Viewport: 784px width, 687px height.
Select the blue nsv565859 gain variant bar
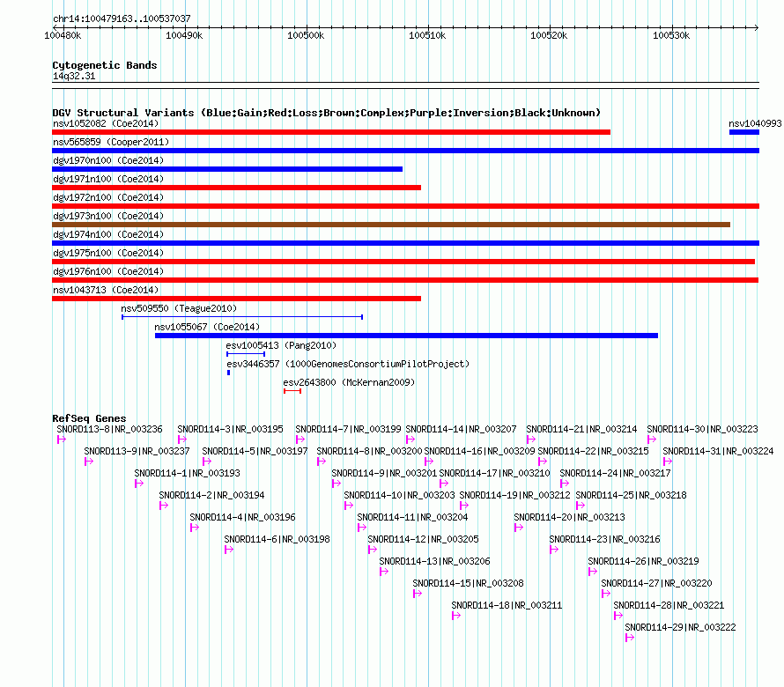click(405, 151)
